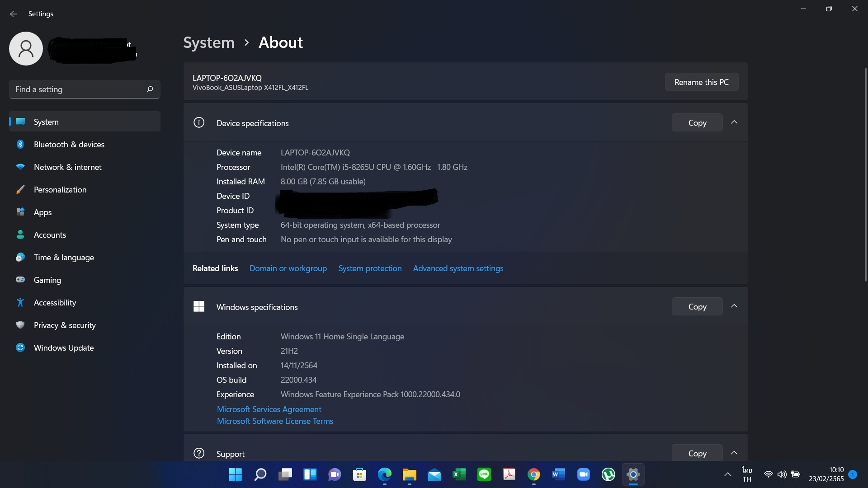Focus the Find a setting search box
Screen dimensions: 868x488
(x=85, y=89)
